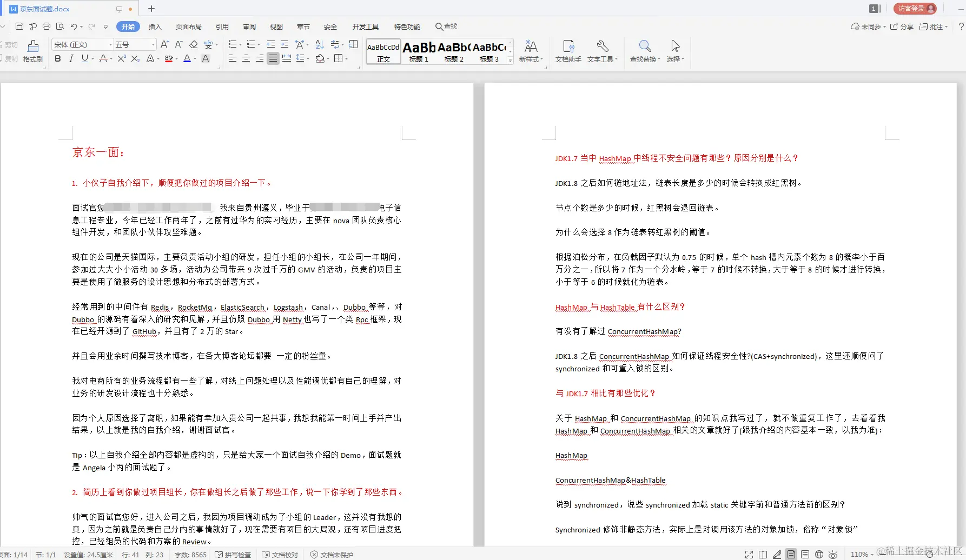Viewport: 966px width, 560px height.
Task: Click the Format Painter (格式刷) tool
Action: (x=33, y=51)
